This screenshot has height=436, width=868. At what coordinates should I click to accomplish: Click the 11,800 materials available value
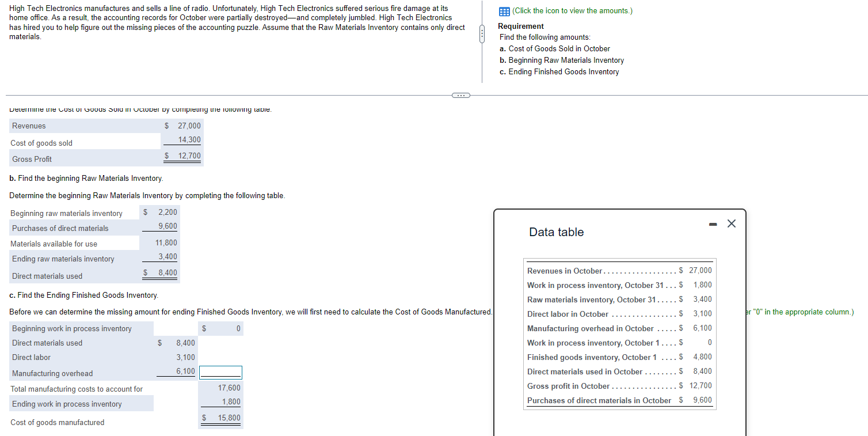click(166, 243)
